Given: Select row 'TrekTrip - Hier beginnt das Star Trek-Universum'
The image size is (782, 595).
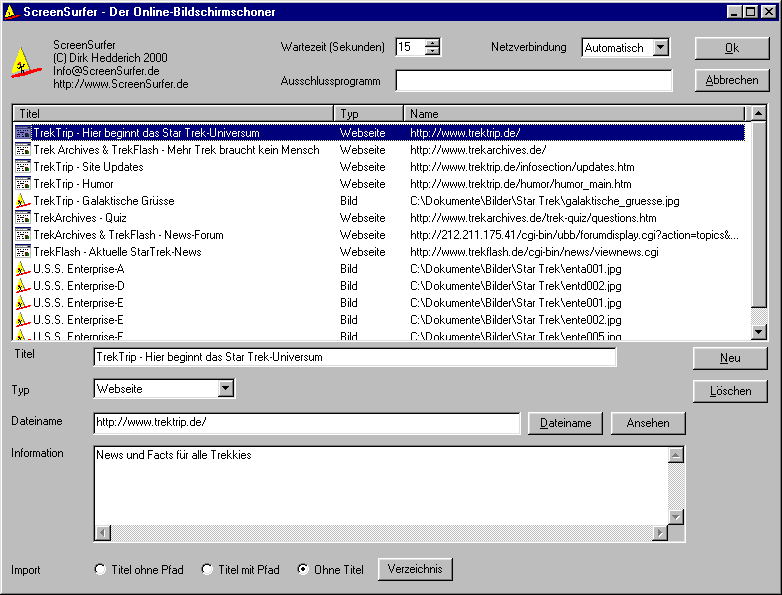Looking at the screenshot, I should pos(380,133).
